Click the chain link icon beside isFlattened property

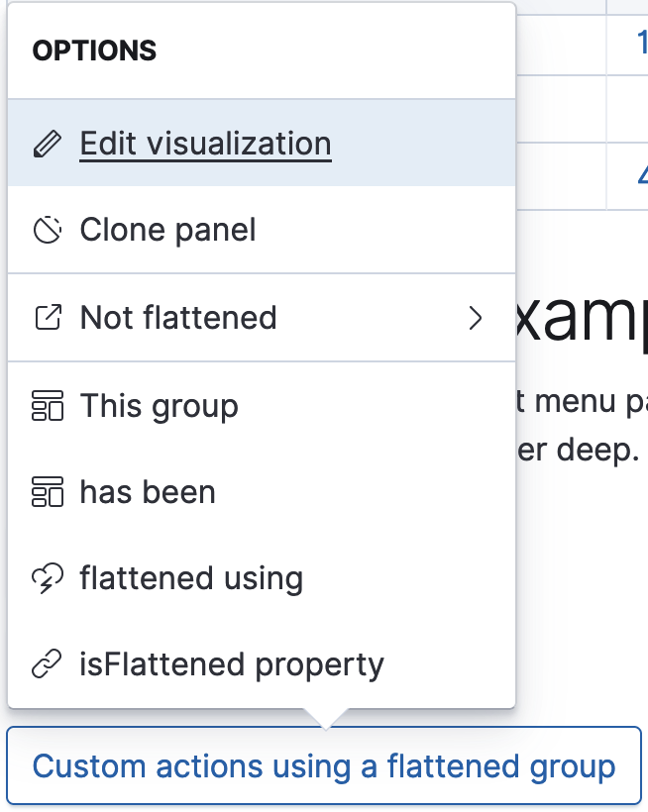point(50,664)
